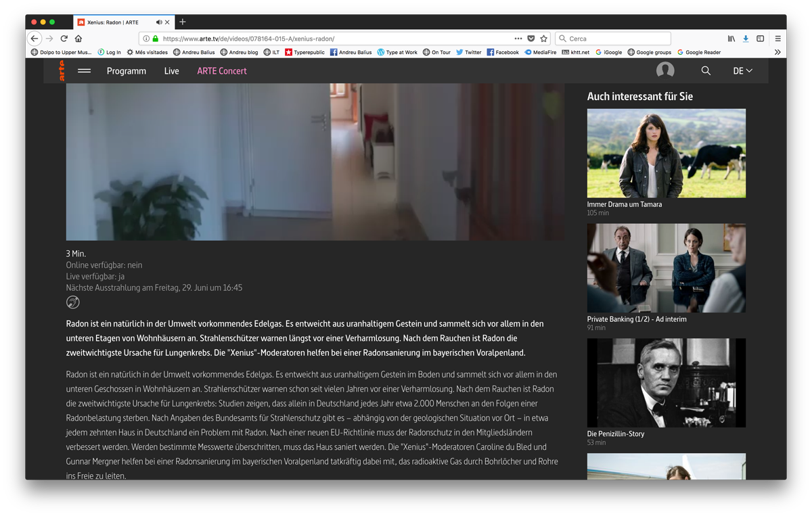Reload the current page
Image resolution: width=812 pixels, height=516 pixels.
(x=64, y=39)
